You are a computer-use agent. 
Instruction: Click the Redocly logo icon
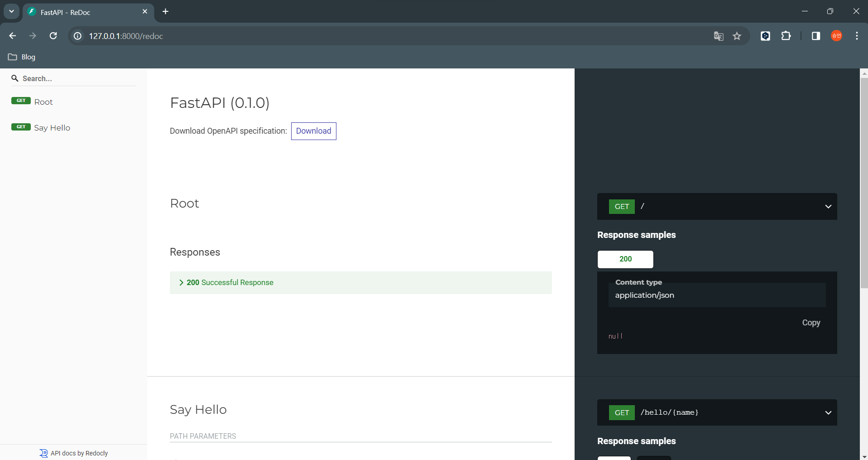43,453
